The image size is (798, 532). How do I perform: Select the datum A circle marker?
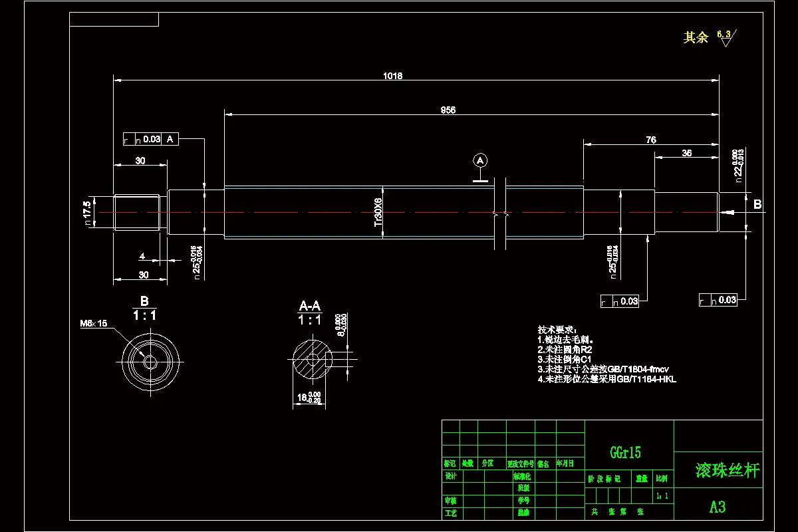480,160
